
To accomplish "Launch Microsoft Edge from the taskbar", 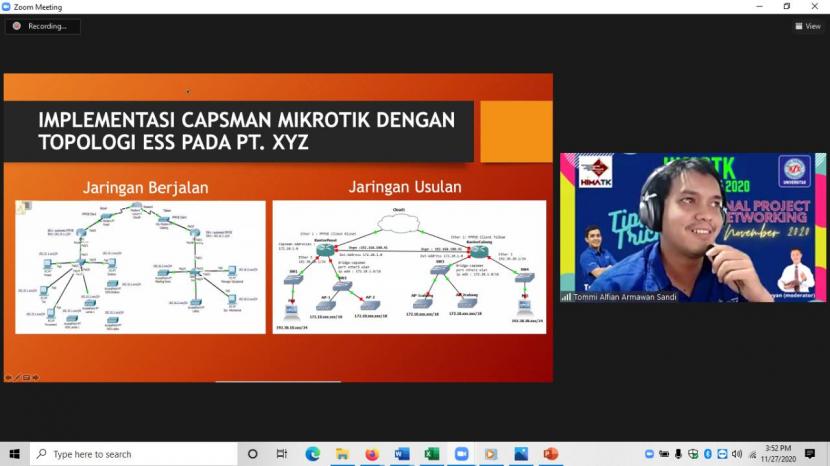I will (312, 454).
